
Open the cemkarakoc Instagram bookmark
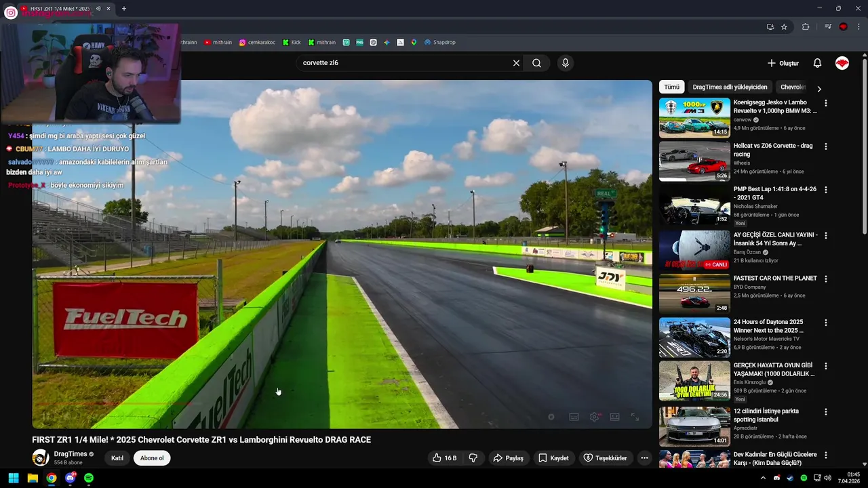pos(257,42)
